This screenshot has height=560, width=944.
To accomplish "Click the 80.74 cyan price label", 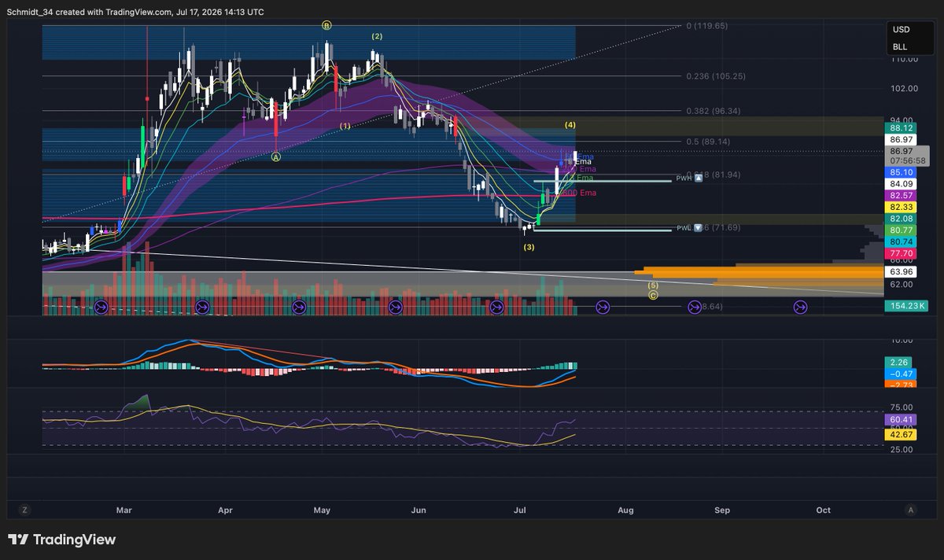I will point(901,241).
